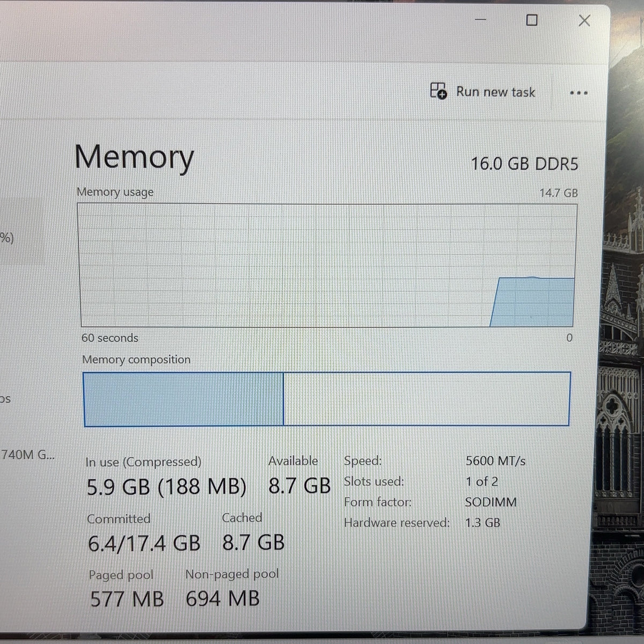Screen dimensions: 644x644
Task: Open the three-dot more options menu
Action: click(578, 93)
